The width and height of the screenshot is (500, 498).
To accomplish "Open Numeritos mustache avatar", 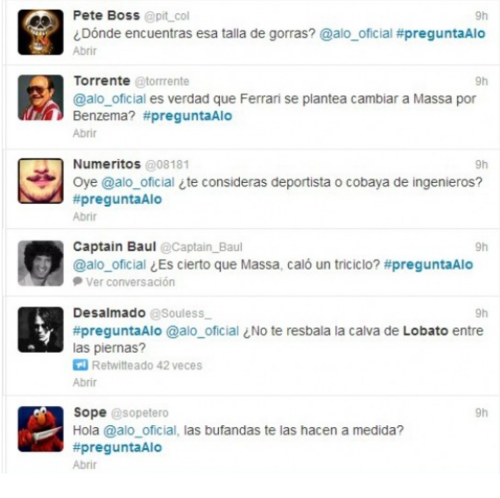I will 41,181.
